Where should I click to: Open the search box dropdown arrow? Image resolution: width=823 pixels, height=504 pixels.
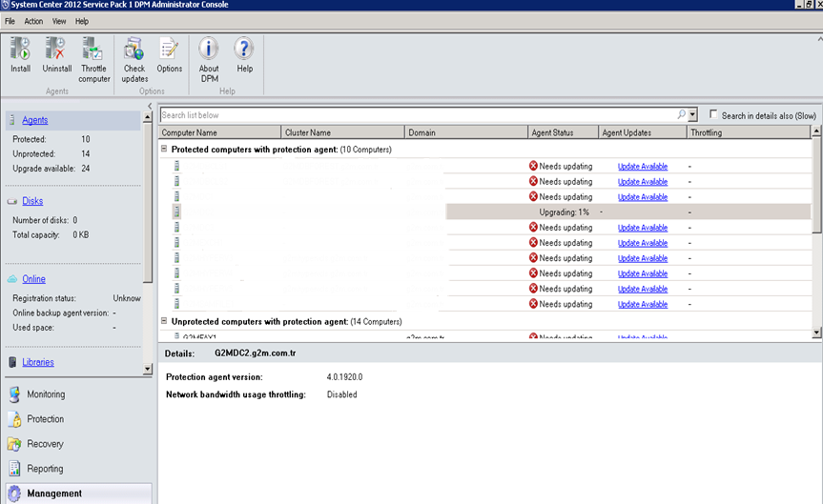[x=692, y=114]
